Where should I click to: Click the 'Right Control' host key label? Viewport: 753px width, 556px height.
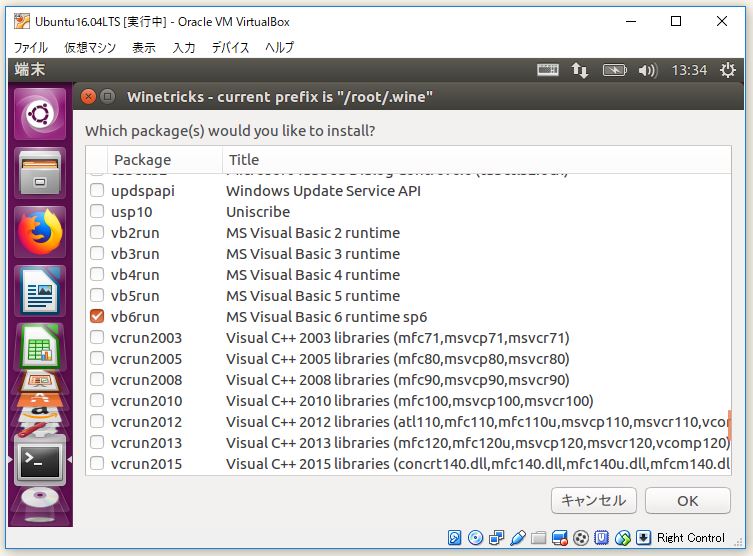click(691, 538)
